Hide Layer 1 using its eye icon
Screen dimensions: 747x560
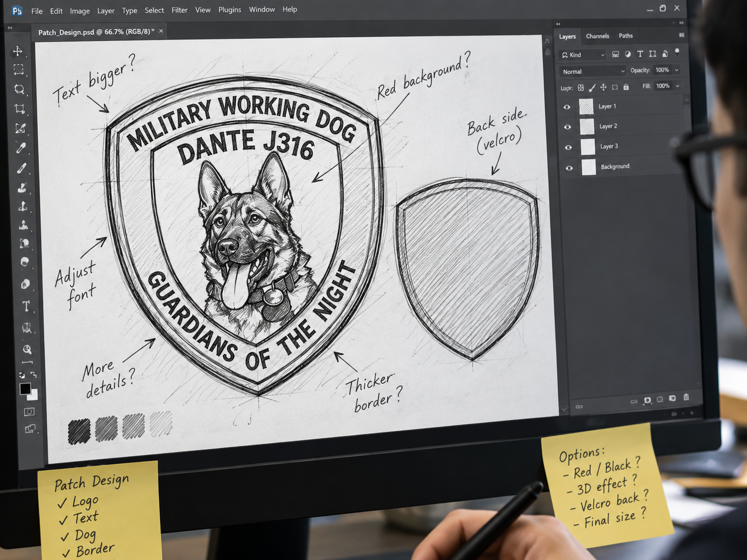[567, 107]
